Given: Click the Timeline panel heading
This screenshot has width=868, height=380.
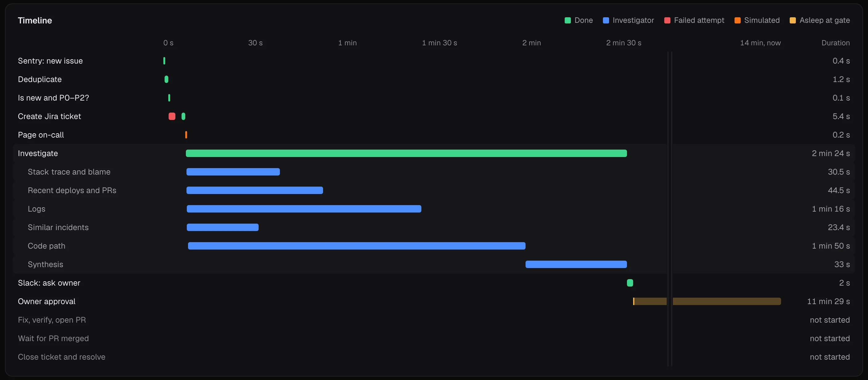Looking at the screenshot, I should 35,20.
